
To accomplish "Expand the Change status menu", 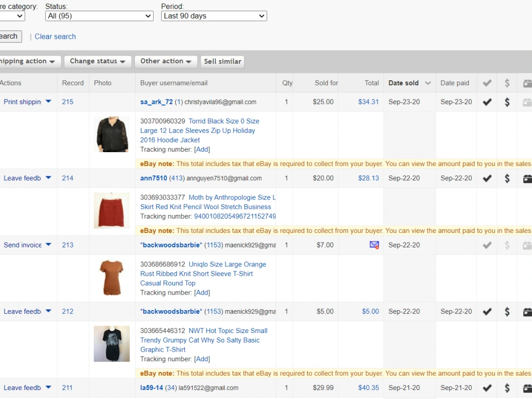I will pos(98,61).
